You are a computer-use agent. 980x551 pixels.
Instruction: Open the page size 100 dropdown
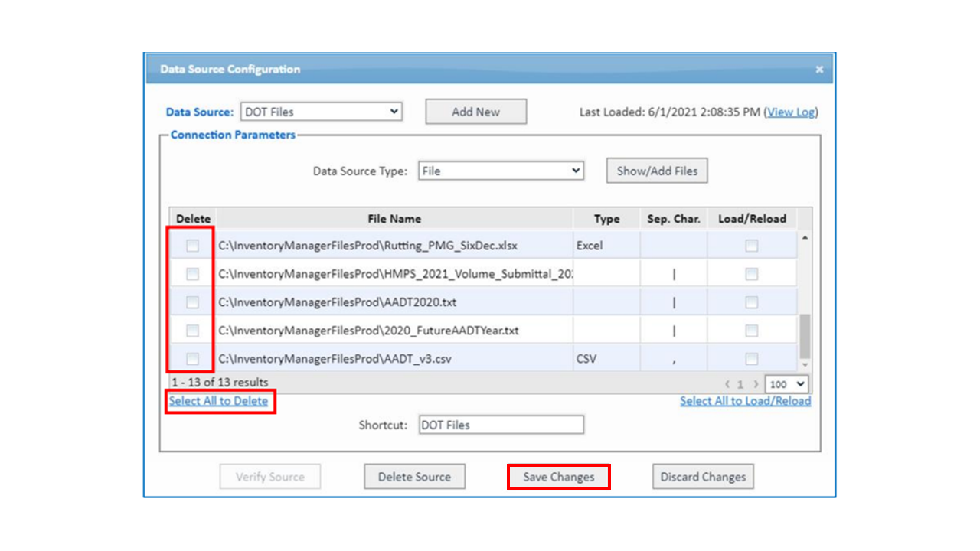point(786,384)
